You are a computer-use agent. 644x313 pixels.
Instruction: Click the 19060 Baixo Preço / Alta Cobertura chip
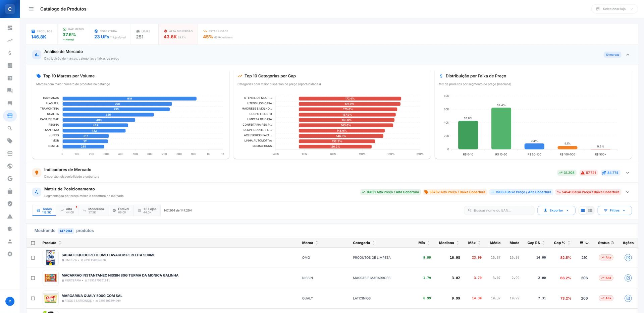click(x=521, y=192)
